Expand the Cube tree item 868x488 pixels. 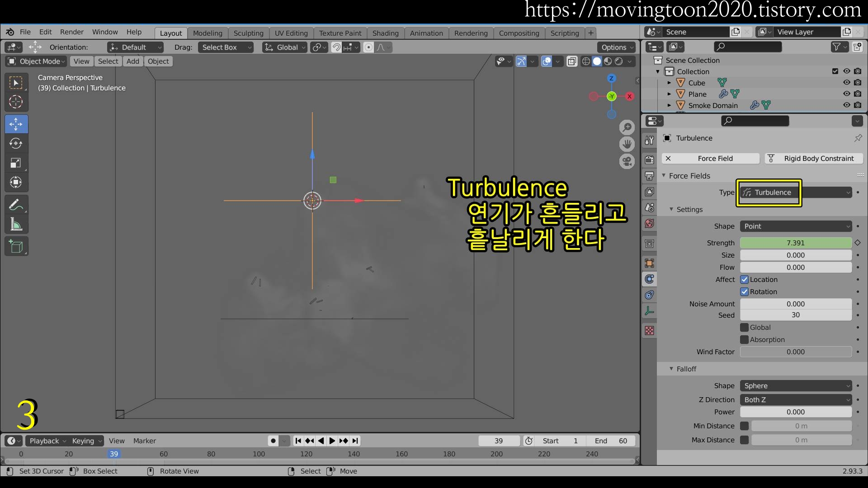(669, 83)
